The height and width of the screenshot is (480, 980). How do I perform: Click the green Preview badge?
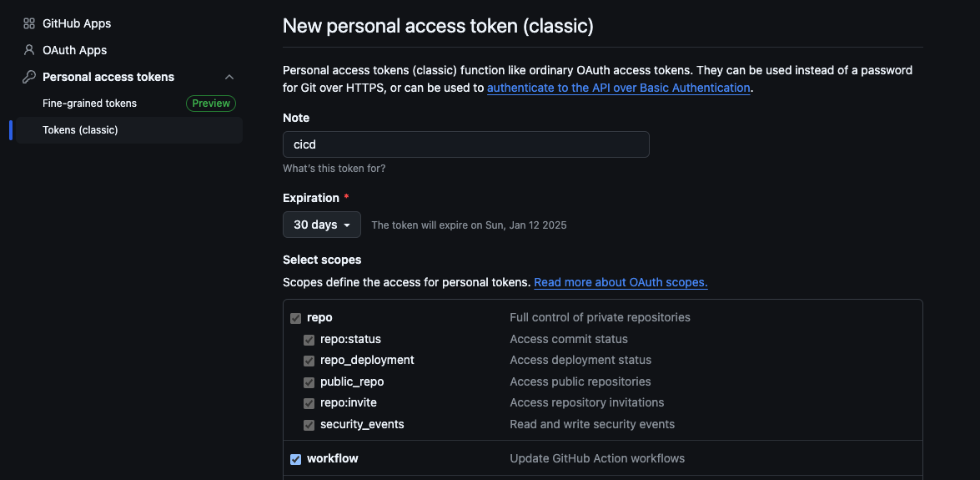pyautogui.click(x=211, y=104)
